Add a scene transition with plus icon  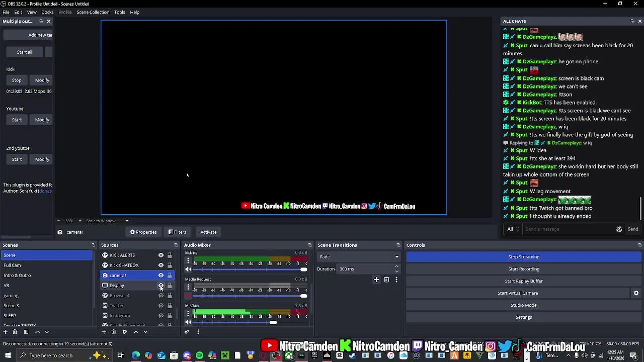click(376, 280)
